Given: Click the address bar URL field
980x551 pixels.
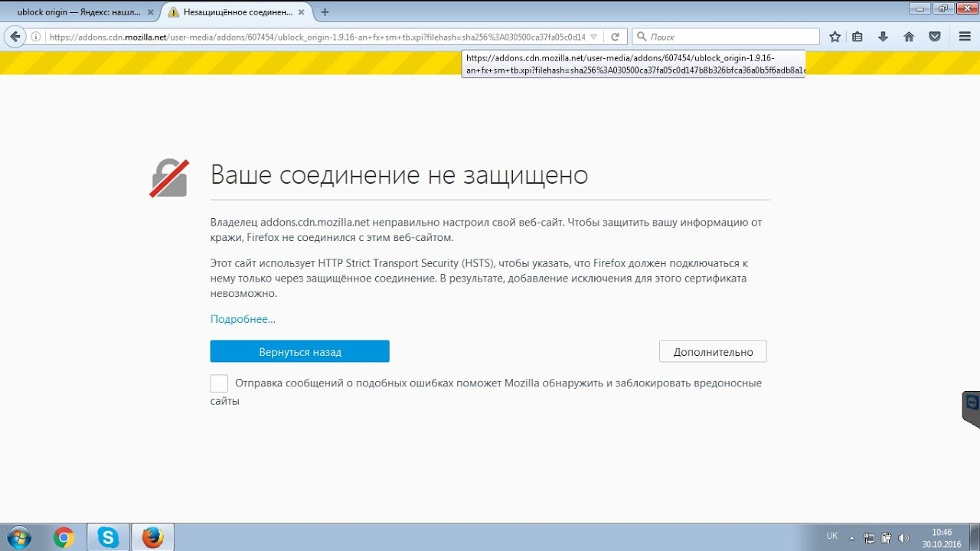Looking at the screenshot, I should click(x=317, y=37).
